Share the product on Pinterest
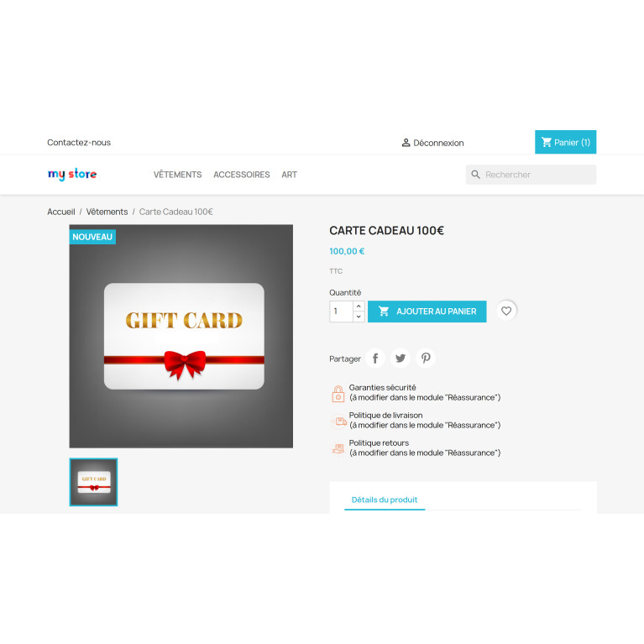The width and height of the screenshot is (644, 644). click(426, 359)
